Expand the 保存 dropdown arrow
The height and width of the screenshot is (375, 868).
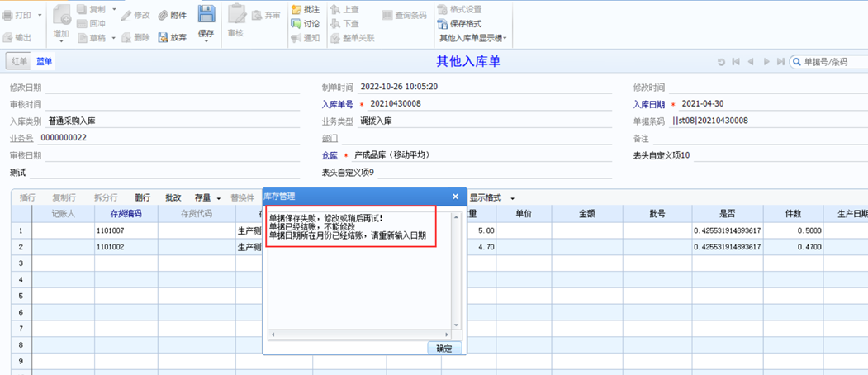click(206, 41)
